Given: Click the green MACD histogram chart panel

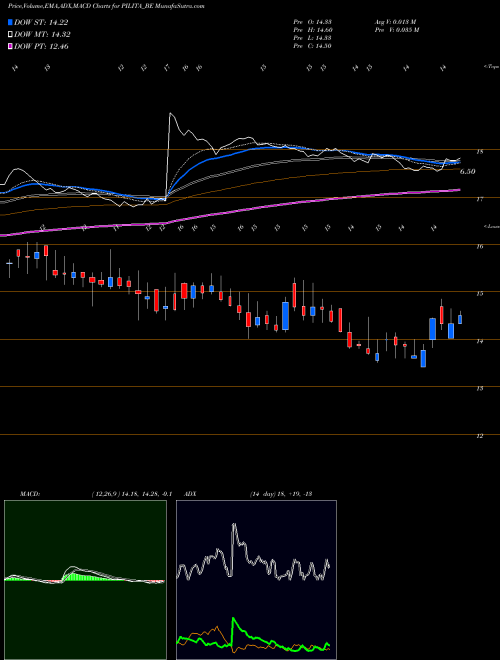Looking at the screenshot, I should [x=85, y=580].
